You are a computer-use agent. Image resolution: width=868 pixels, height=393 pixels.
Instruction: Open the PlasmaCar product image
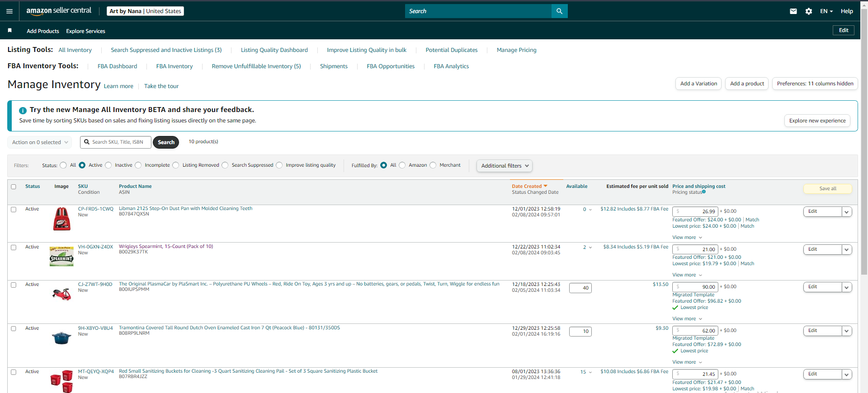62,295
